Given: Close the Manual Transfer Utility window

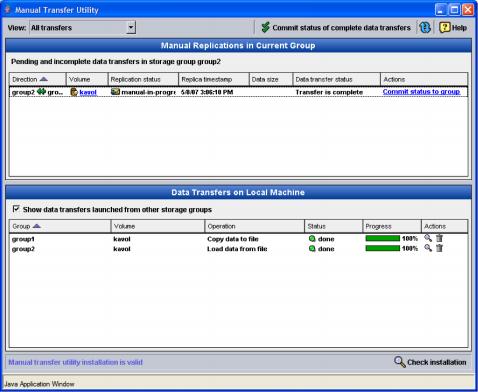Looking at the screenshot, I should tap(468, 10).
